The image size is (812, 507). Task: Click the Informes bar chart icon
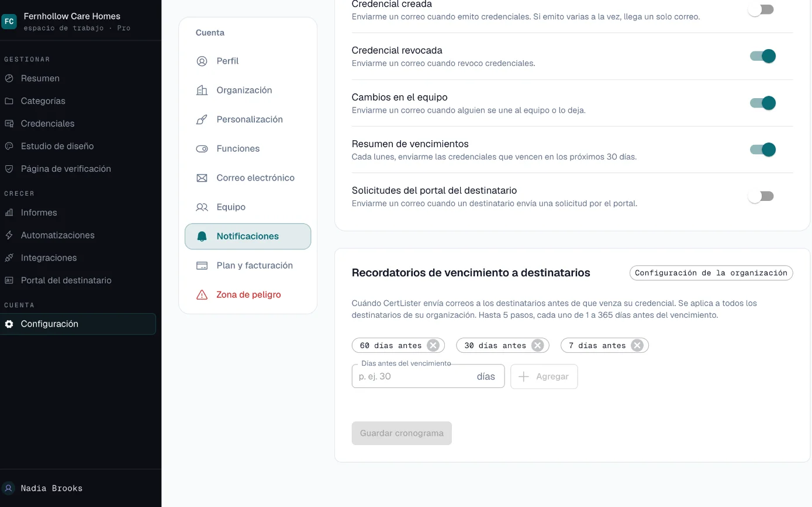pyautogui.click(x=9, y=213)
